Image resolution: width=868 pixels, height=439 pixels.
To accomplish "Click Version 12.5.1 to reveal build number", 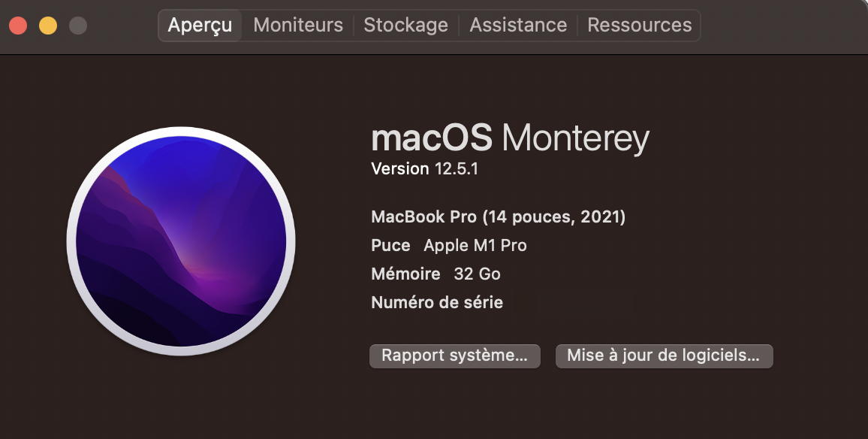I will point(424,169).
